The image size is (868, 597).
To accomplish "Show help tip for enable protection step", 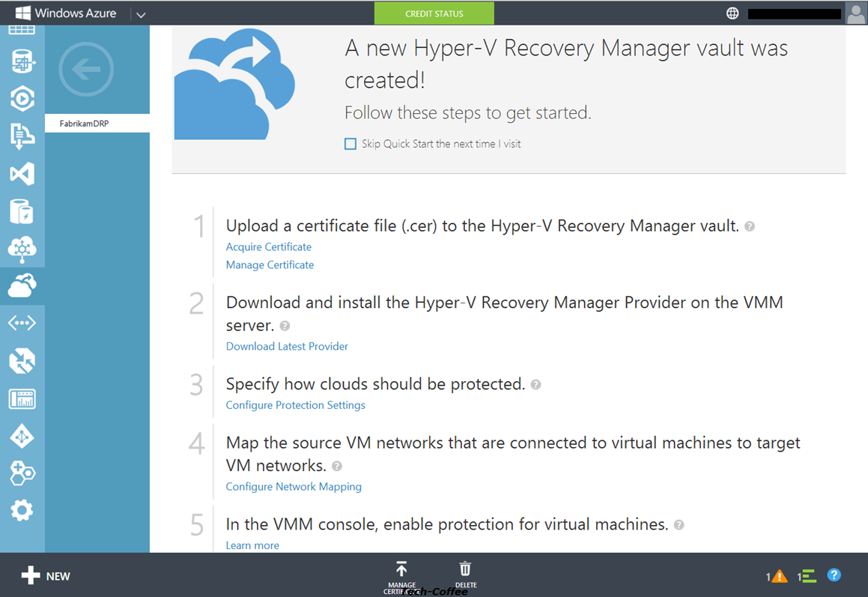I will (679, 524).
